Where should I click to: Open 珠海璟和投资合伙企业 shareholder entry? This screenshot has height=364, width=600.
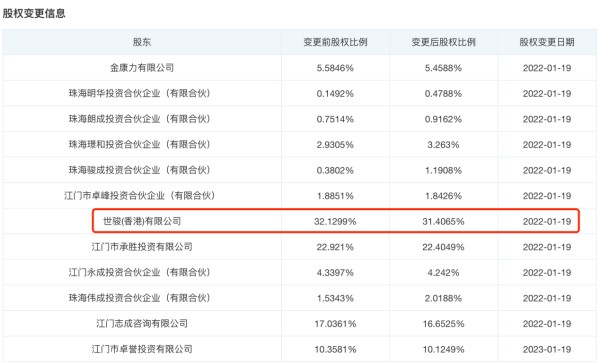[139, 145]
